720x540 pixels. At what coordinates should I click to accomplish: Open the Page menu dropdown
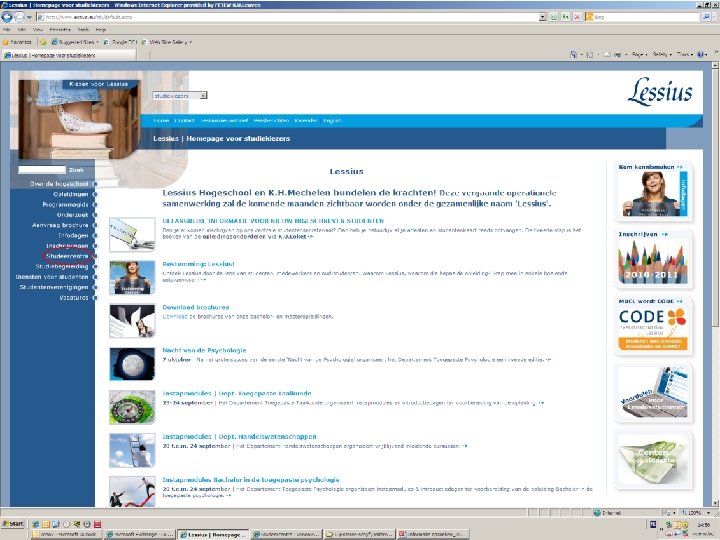tap(639, 54)
